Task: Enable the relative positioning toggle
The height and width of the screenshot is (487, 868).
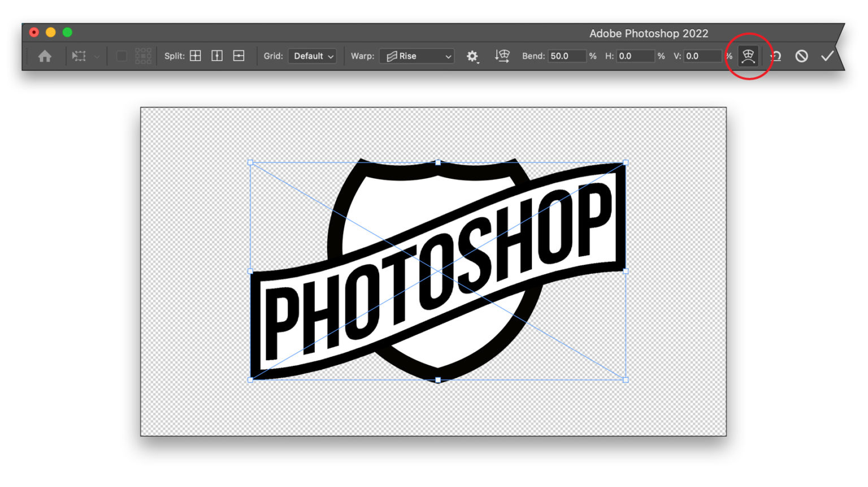Action: (142, 56)
